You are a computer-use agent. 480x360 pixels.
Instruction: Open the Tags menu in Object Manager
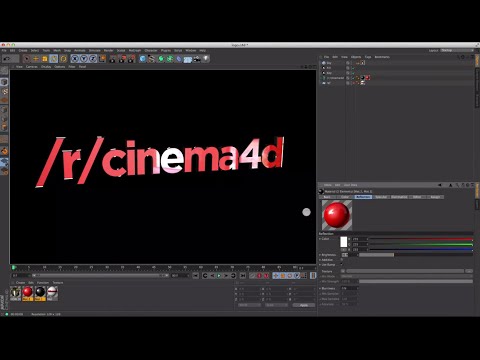coord(368,57)
